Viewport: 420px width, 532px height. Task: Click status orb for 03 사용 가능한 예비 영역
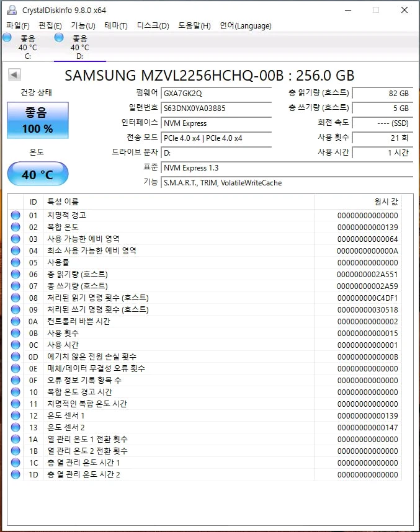pos(16,239)
